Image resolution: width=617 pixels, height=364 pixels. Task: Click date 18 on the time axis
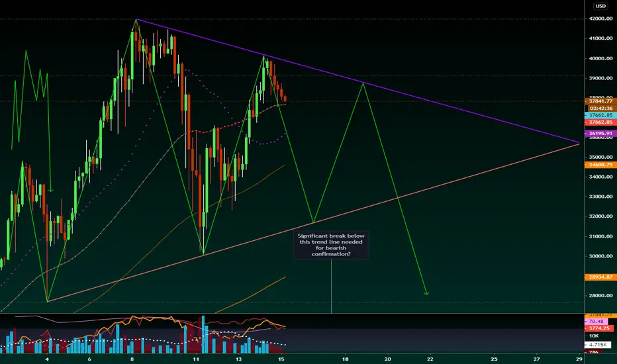pyautogui.click(x=345, y=359)
